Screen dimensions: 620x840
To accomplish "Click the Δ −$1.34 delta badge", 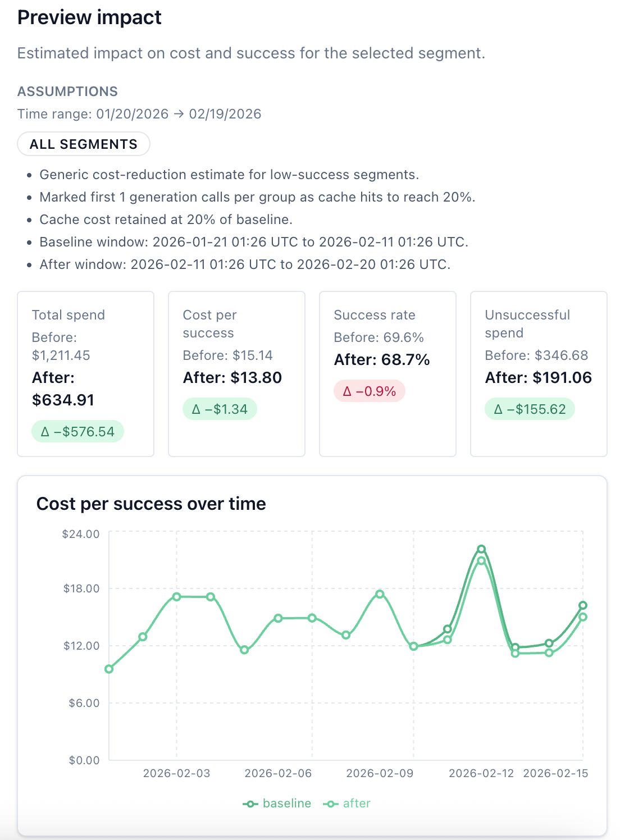I will coord(219,409).
